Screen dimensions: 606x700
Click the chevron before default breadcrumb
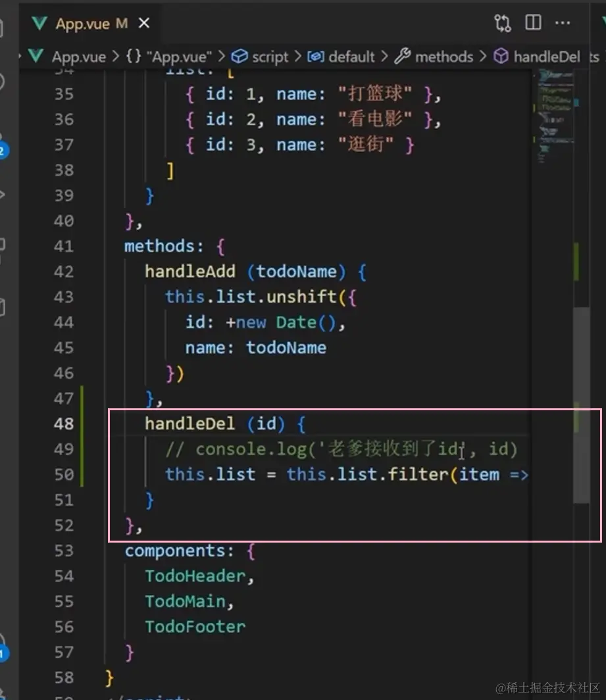coord(297,57)
